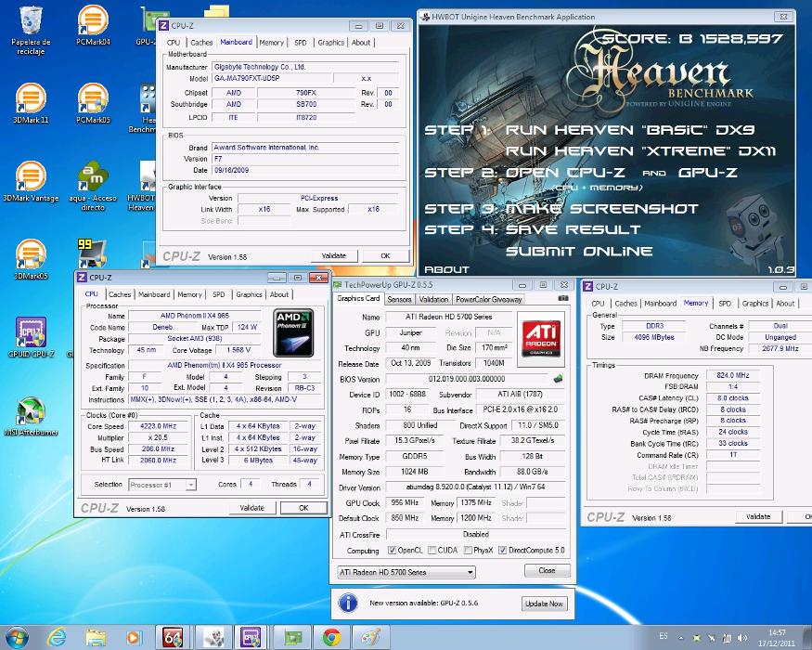Click RUN HEAVEN "BASIC" DX9 in HWBOT
The image size is (812, 650).
click(630, 130)
